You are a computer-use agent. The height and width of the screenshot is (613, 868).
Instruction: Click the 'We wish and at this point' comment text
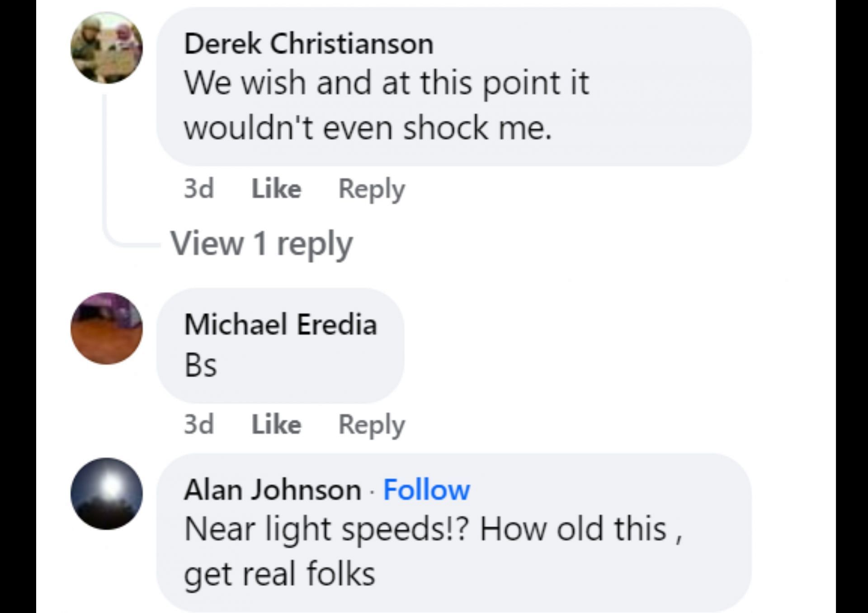[386, 83]
